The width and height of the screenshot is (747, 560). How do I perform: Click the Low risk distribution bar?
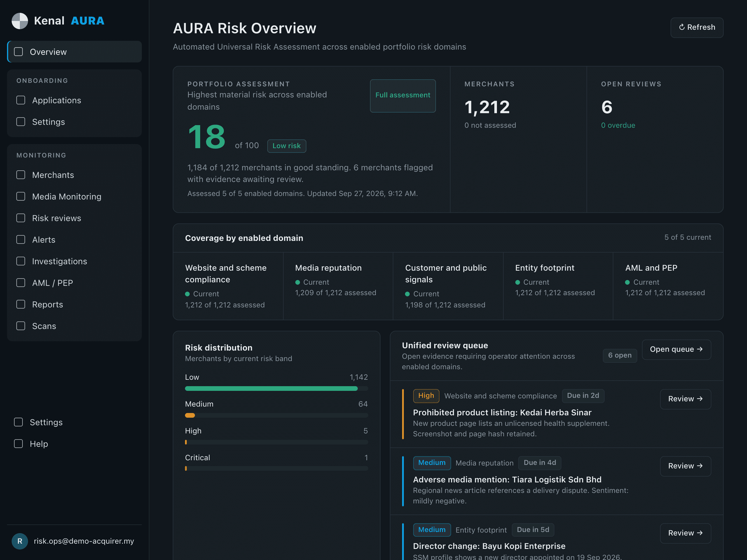click(x=277, y=388)
